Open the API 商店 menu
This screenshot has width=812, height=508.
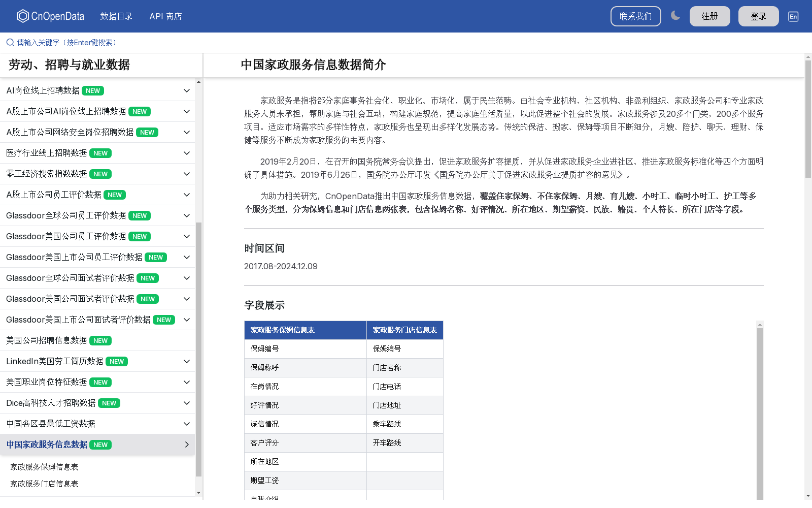[165, 16]
